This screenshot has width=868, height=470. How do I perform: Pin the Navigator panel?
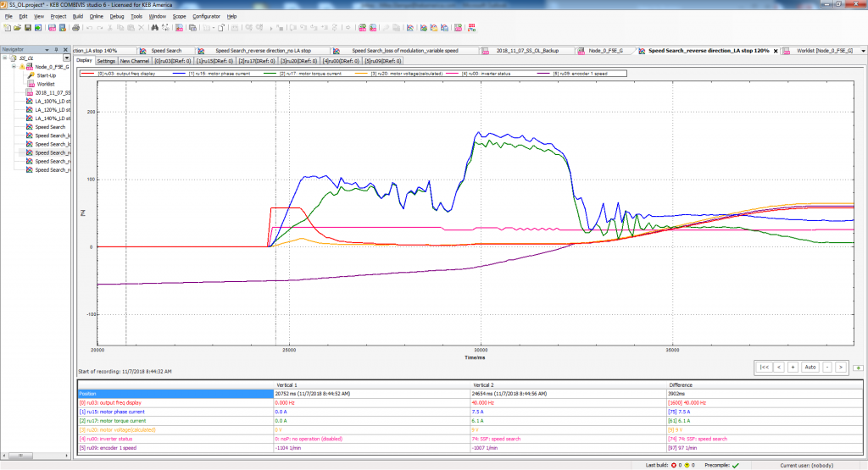tap(57, 49)
